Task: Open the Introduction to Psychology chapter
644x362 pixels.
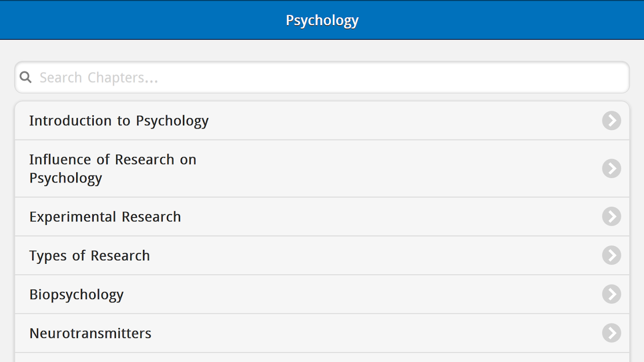Action: (x=119, y=121)
